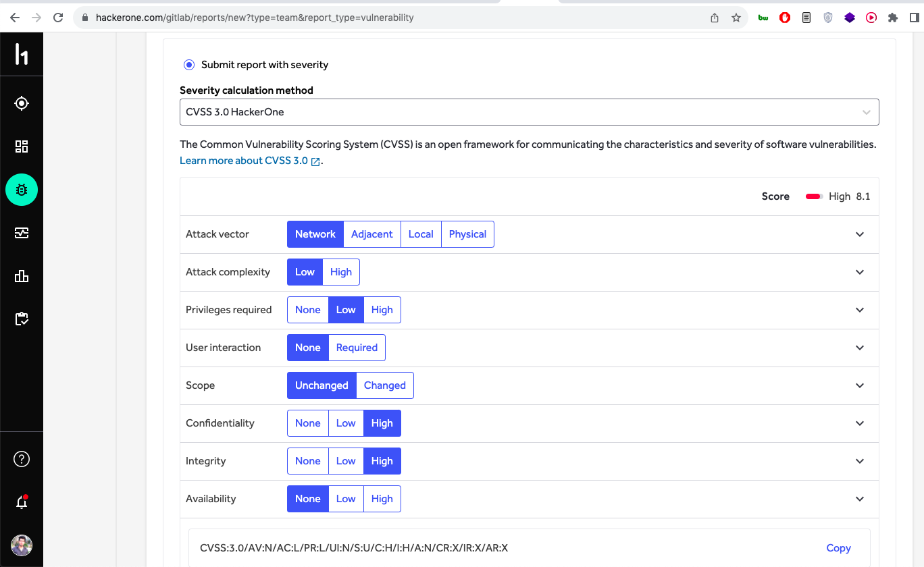
Task: Set Confidentiality to High
Action: 382,423
